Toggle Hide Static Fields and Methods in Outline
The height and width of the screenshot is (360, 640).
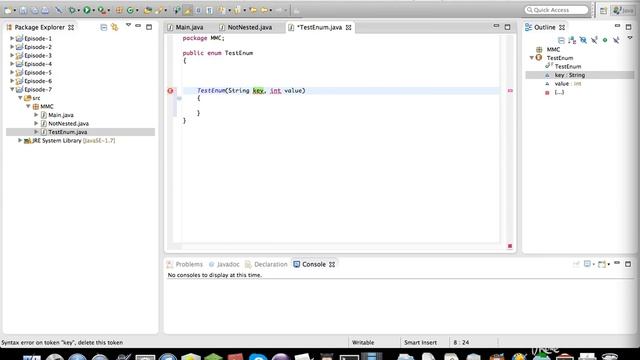click(594, 40)
